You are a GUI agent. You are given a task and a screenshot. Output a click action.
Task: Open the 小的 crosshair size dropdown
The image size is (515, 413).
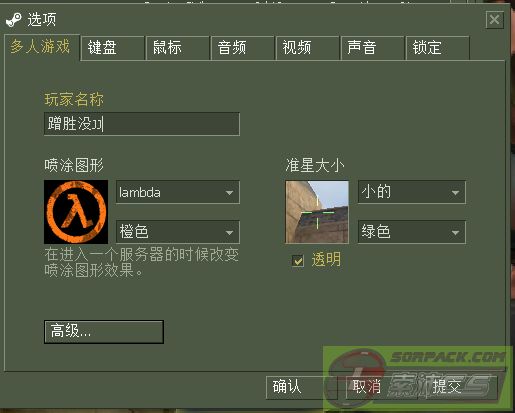tap(412, 192)
